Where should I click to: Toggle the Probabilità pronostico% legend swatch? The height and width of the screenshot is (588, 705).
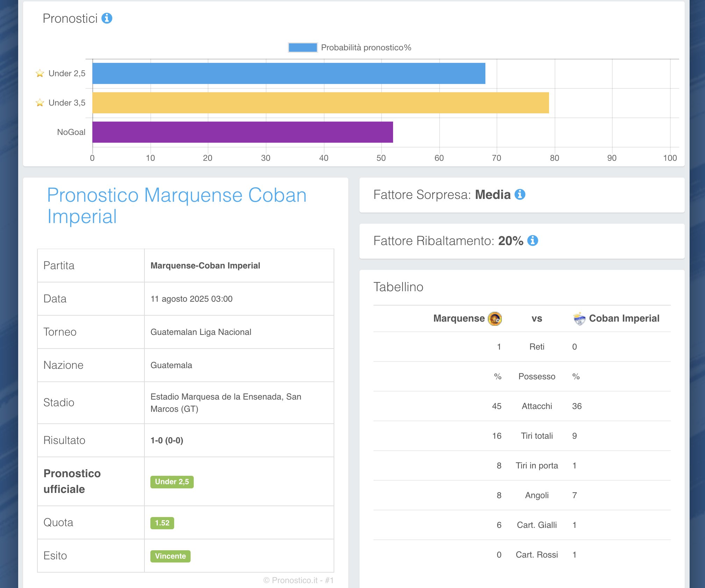click(x=303, y=48)
